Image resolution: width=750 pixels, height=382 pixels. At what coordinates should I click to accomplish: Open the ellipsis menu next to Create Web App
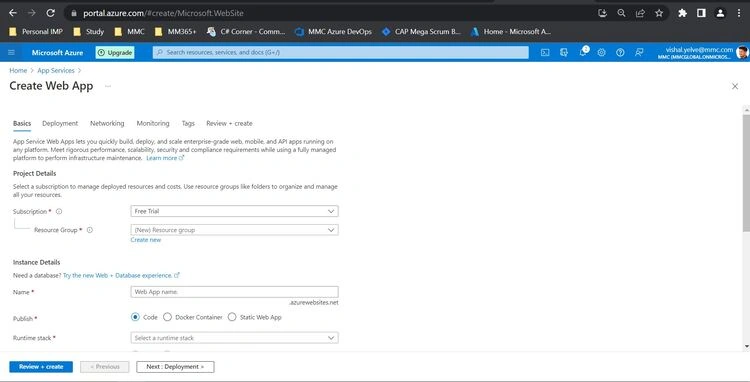pos(108,87)
